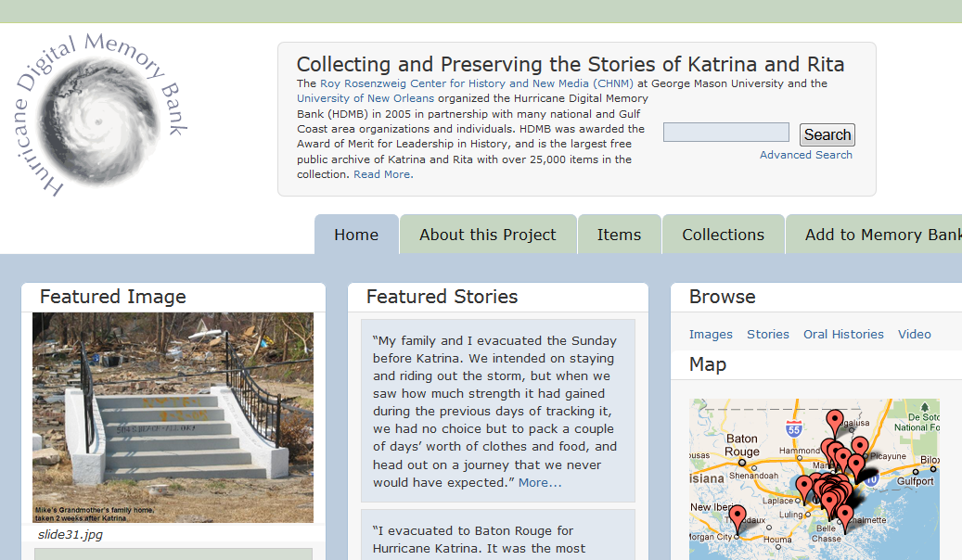Image resolution: width=962 pixels, height=560 pixels.
Task: Browse the Images category
Action: pos(711,335)
